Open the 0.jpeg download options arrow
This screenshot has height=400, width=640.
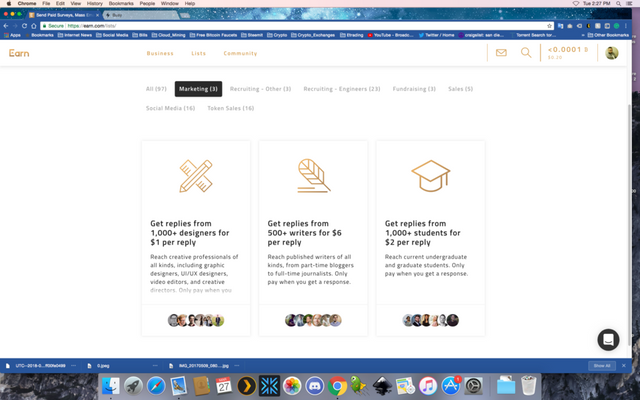pyautogui.click(x=155, y=366)
